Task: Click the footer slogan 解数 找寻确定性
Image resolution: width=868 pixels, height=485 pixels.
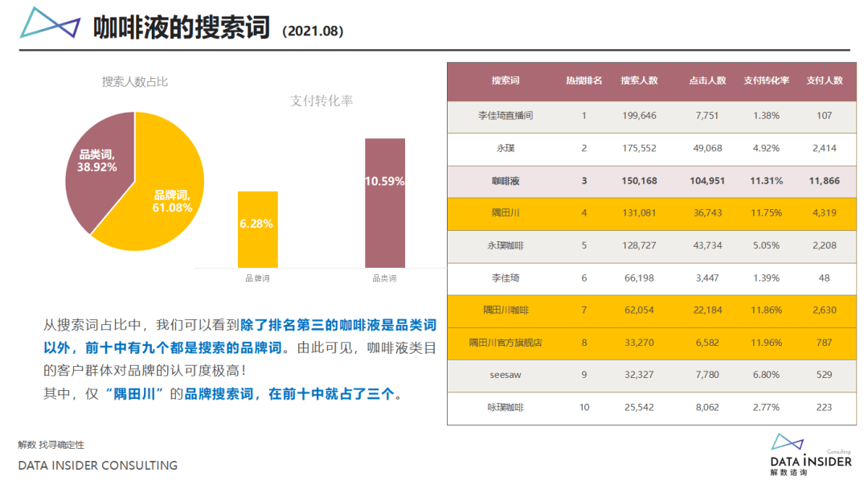Action: point(51,445)
